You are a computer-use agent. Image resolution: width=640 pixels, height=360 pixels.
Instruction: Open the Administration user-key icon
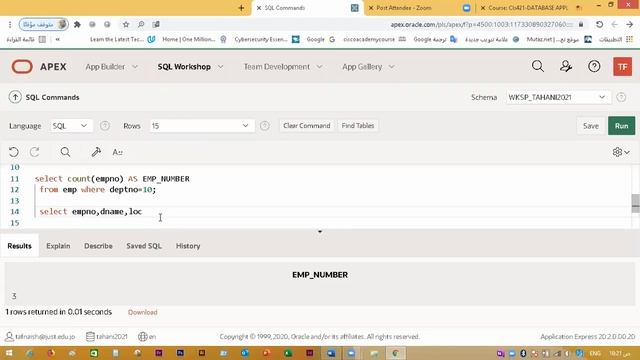pos(566,66)
